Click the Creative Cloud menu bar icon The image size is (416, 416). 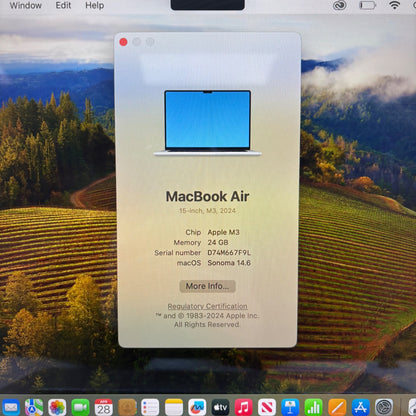pyautogui.click(x=339, y=5)
